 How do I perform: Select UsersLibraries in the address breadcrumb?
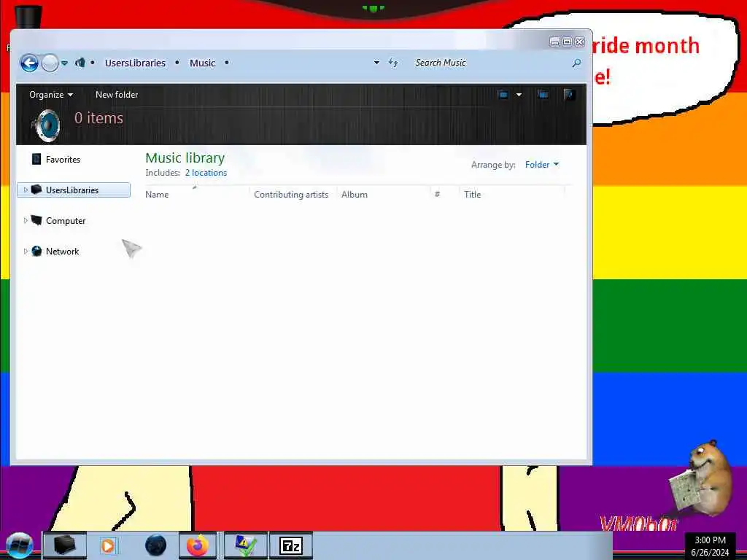(x=135, y=63)
